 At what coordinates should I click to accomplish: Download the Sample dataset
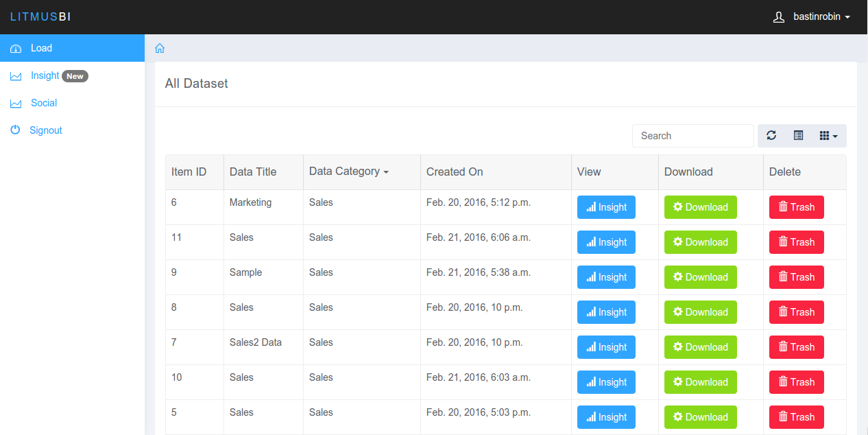pos(700,277)
